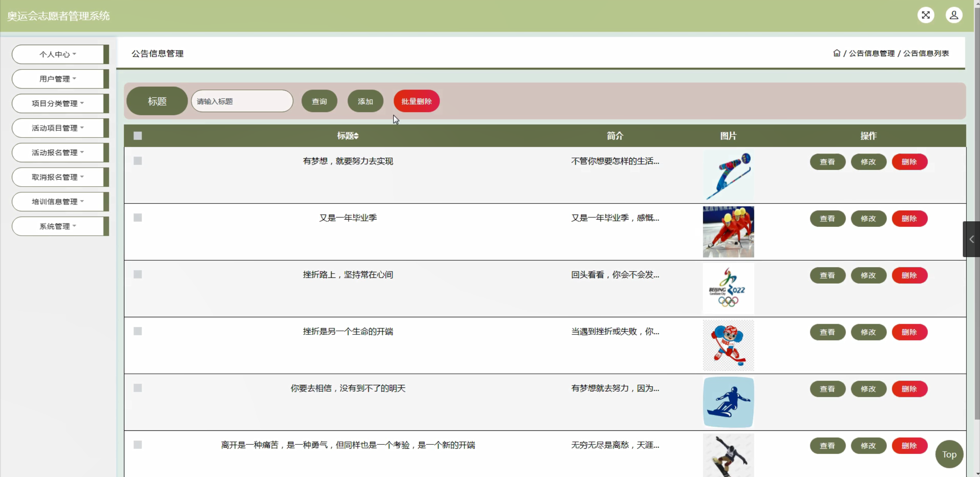Open the snowboarder pictogram thumbnail
980x477 pixels.
(728, 402)
